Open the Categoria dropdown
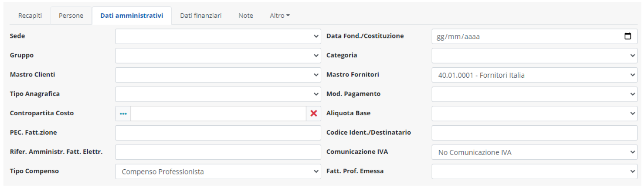Viewport: 644px width, 190px height. 534,56
